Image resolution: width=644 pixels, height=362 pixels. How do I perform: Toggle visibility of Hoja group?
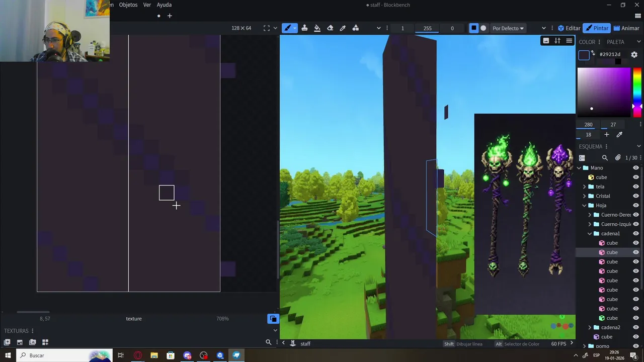click(635, 205)
